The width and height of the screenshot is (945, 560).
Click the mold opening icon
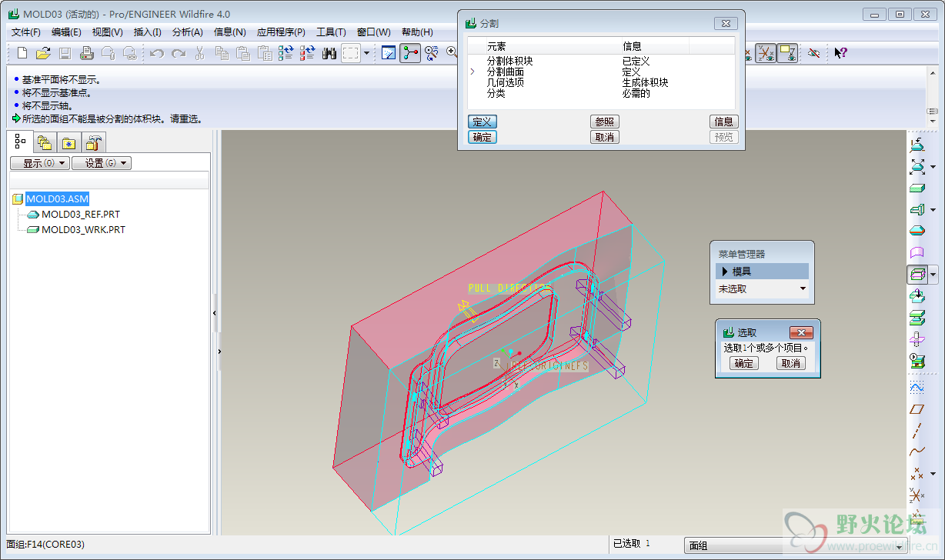917,360
